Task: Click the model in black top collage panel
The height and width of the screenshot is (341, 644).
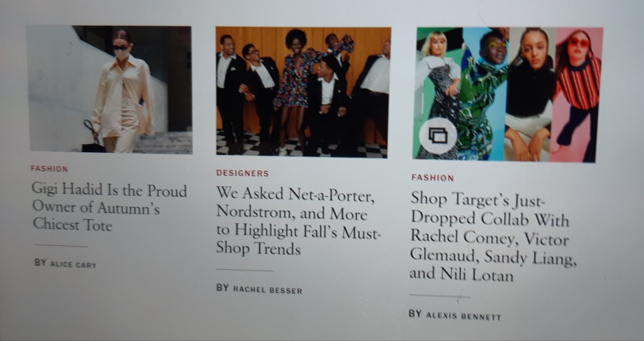Action: (530, 94)
